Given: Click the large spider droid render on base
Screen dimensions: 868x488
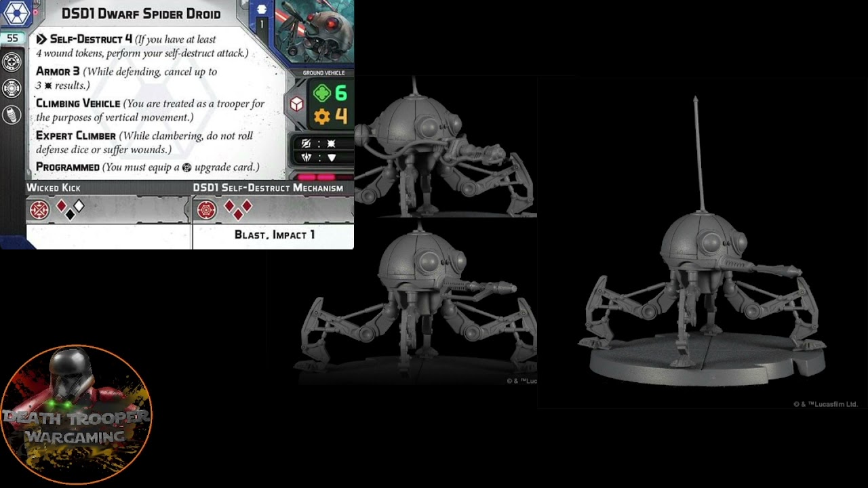Looking at the screenshot, I should [702, 243].
